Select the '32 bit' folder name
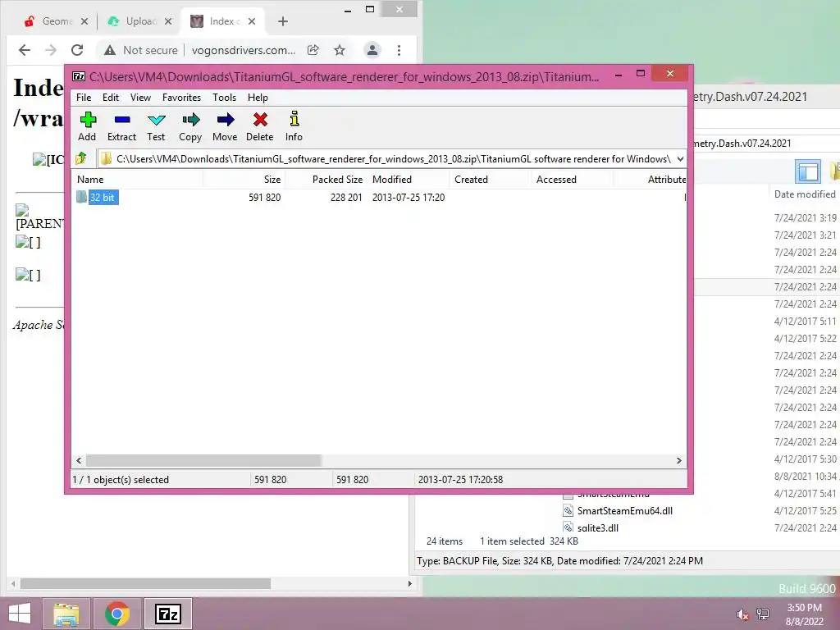The image size is (840, 630). click(103, 197)
